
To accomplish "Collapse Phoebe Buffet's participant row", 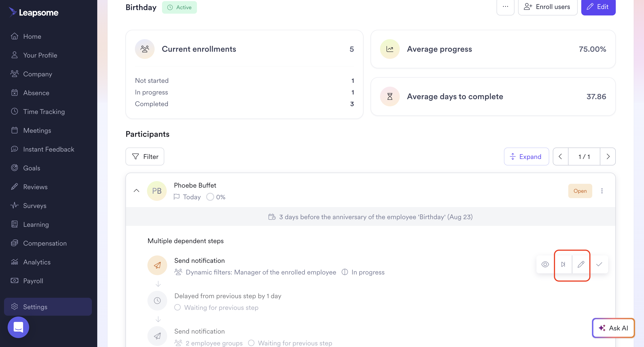I will 136,191.
